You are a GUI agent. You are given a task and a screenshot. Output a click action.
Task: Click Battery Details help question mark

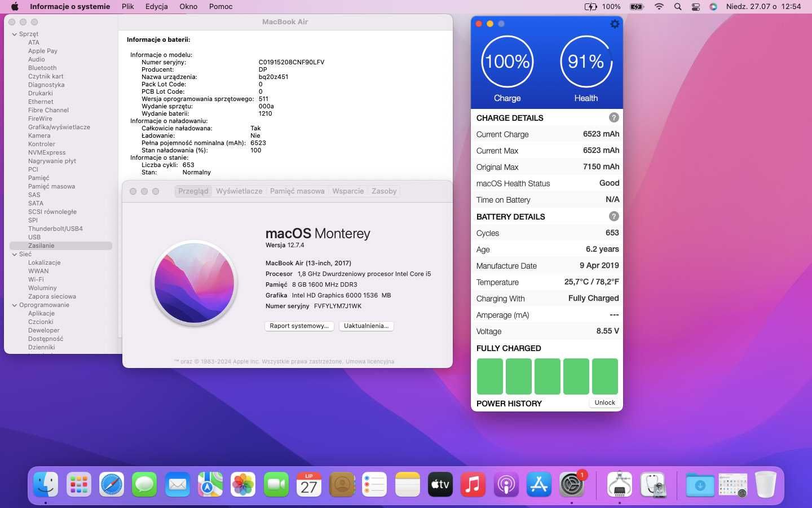[x=614, y=216]
